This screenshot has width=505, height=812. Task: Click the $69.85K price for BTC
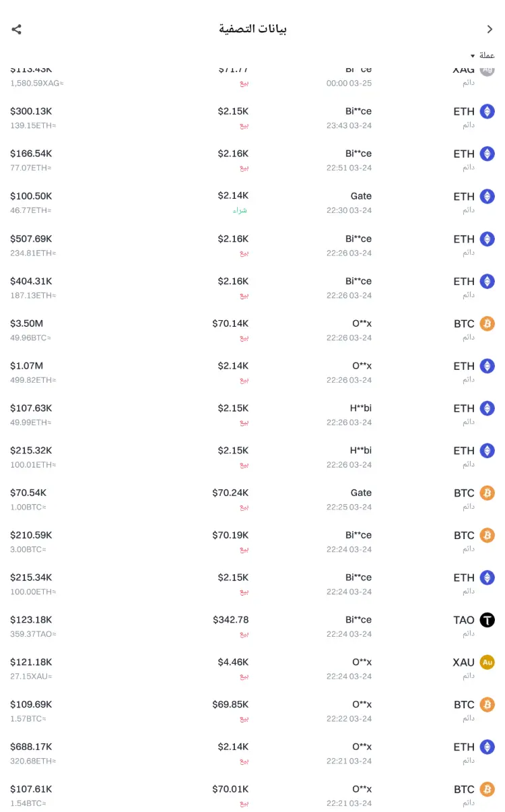pyautogui.click(x=230, y=705)
